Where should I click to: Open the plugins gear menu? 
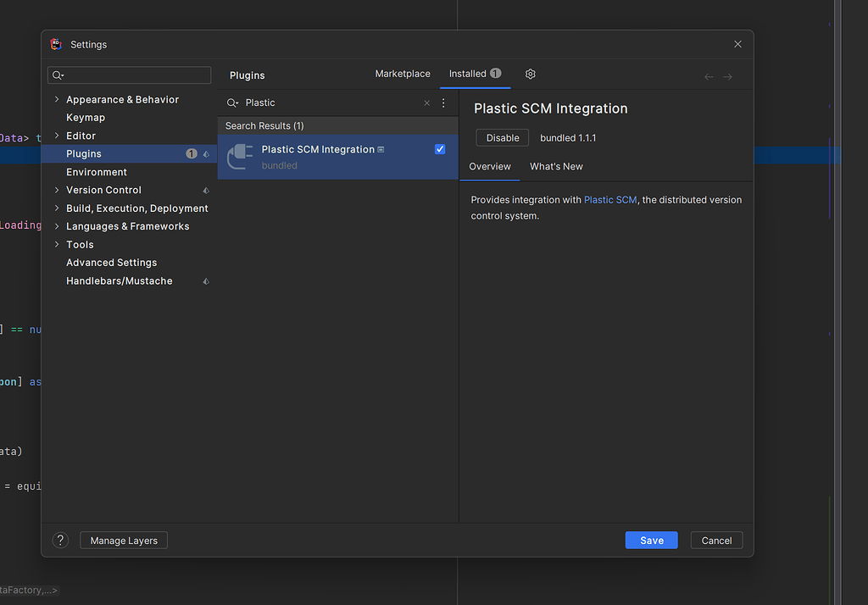pyautogui.click(x=530, y=74)
